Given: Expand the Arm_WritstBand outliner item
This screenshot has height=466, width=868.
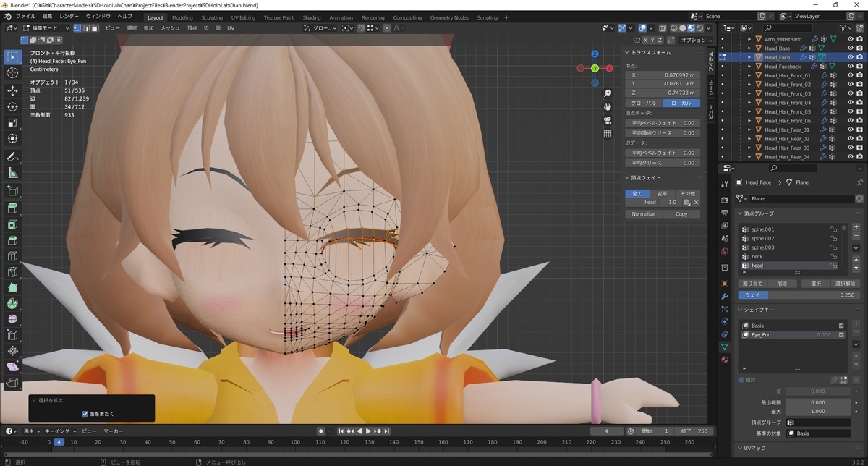Looking at the screenshot, I should [749, 39].
